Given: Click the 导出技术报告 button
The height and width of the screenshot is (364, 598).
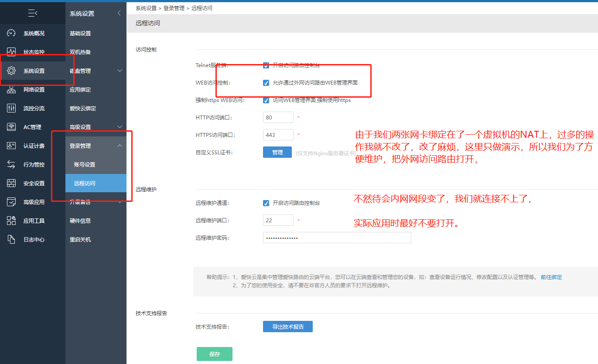Looking at the screenshot, I should pos(288,327).
